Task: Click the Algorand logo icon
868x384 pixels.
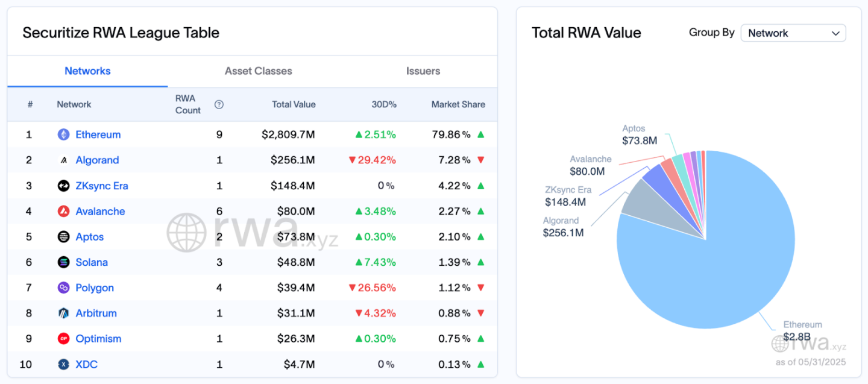Action: tap(63, 160)
